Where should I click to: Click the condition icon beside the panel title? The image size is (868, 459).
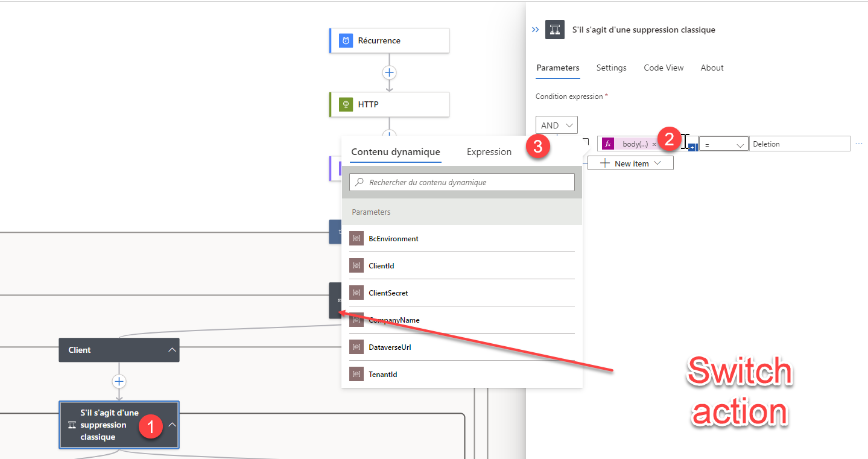point(554,29)
